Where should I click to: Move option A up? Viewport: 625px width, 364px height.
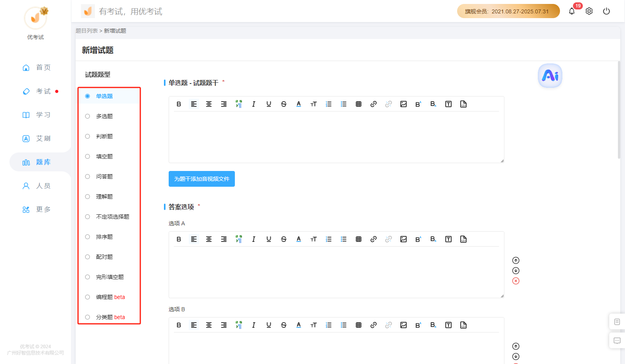point(516,260)
